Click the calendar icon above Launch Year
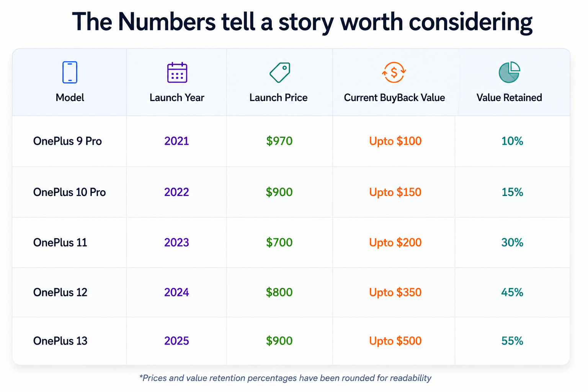588x392 pixels. click(x=177, y=72)
